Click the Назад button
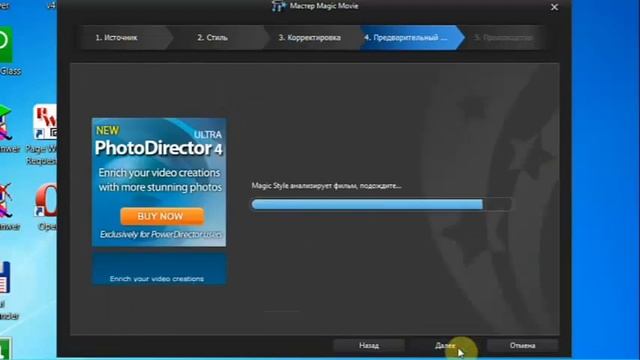Screen dimensions: 640x360 pyautogui.click(x=369, y=345)
